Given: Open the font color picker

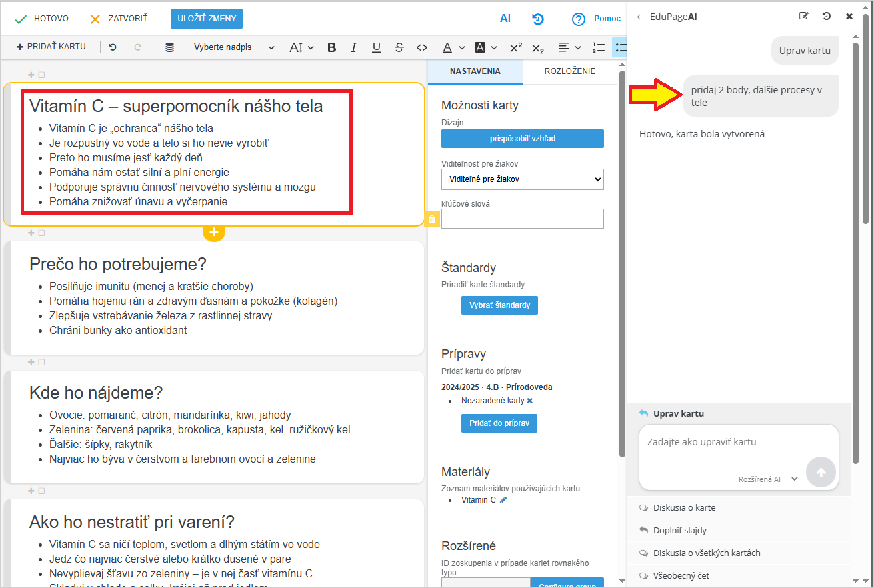Looking at the screenshot, I should click(x=451, y=47).
